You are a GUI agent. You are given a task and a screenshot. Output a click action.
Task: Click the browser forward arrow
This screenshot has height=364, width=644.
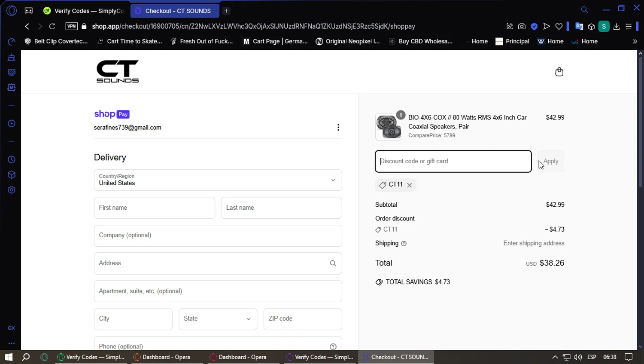click(40, 26)
